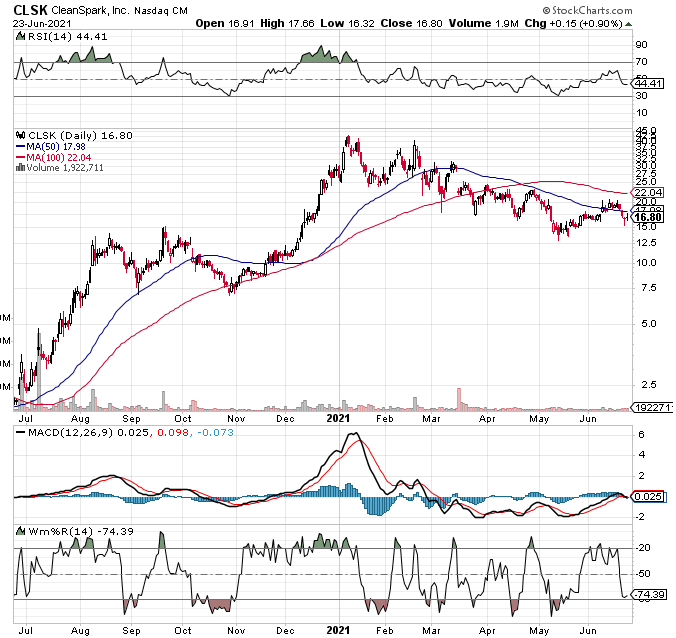
Task: Click the 30 level on the RSI axis
Action: tap(642, 96)
